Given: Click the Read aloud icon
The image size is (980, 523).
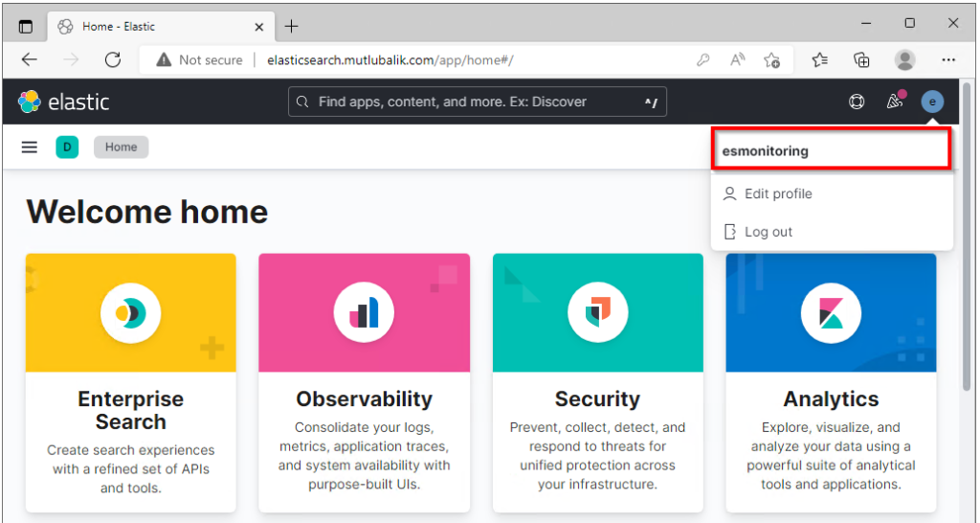Looking at the screenshot, I should point(738,60).
